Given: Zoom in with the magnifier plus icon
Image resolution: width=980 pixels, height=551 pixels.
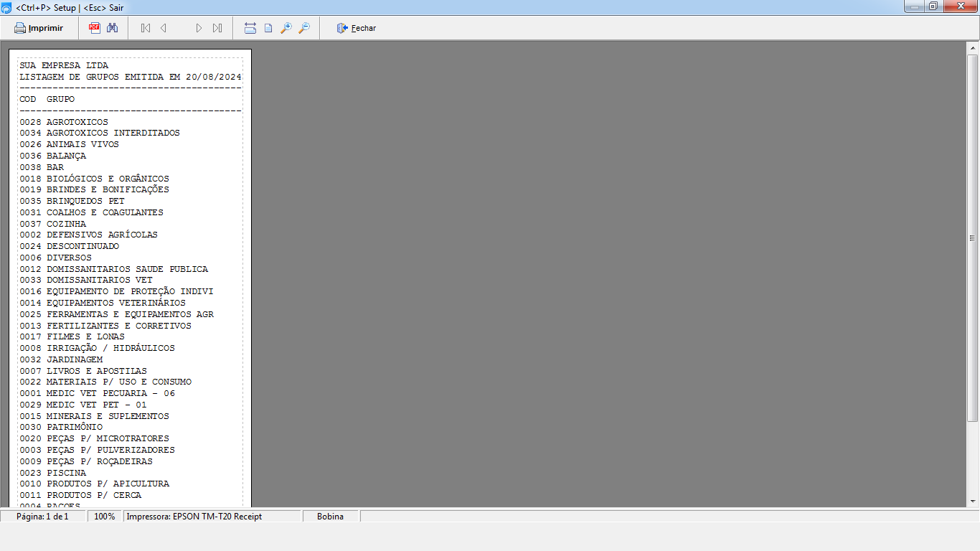Looking at the screenshot, I should click(286, 28).
